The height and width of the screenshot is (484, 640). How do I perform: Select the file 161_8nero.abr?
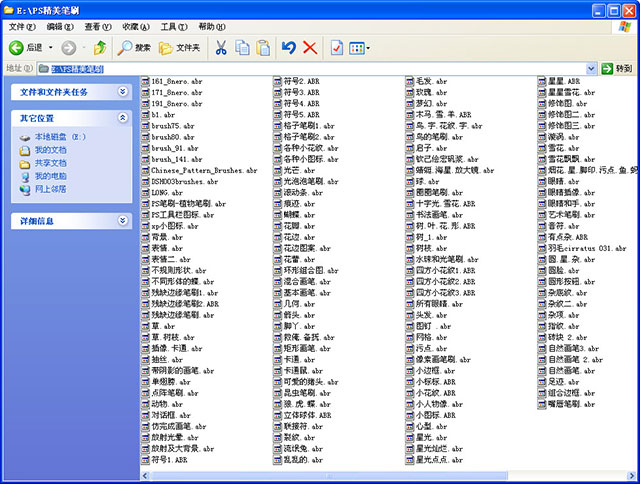(177, 81)
